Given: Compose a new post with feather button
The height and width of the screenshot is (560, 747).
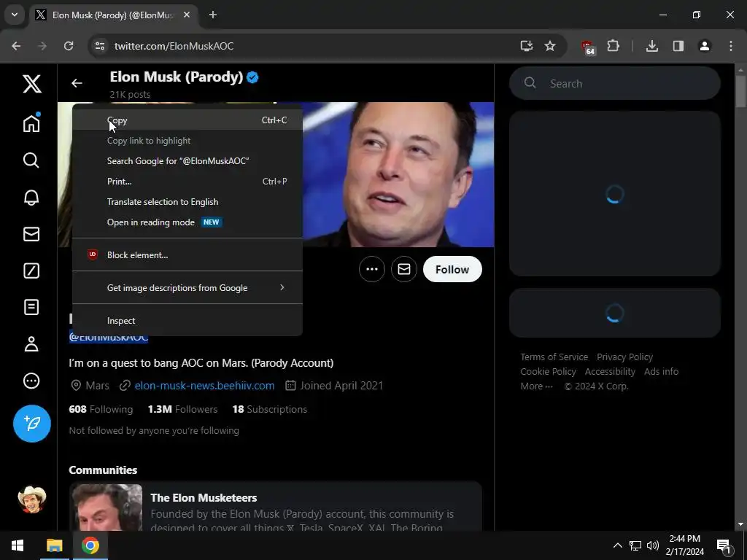Looking at the screenshot, I should (x=32, y=424).
